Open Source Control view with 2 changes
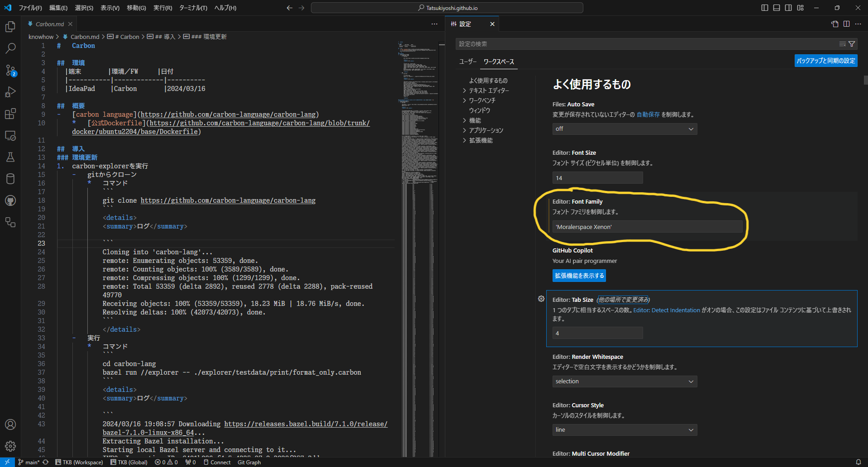This screenshot has width=868, height=467. (10, 70)
